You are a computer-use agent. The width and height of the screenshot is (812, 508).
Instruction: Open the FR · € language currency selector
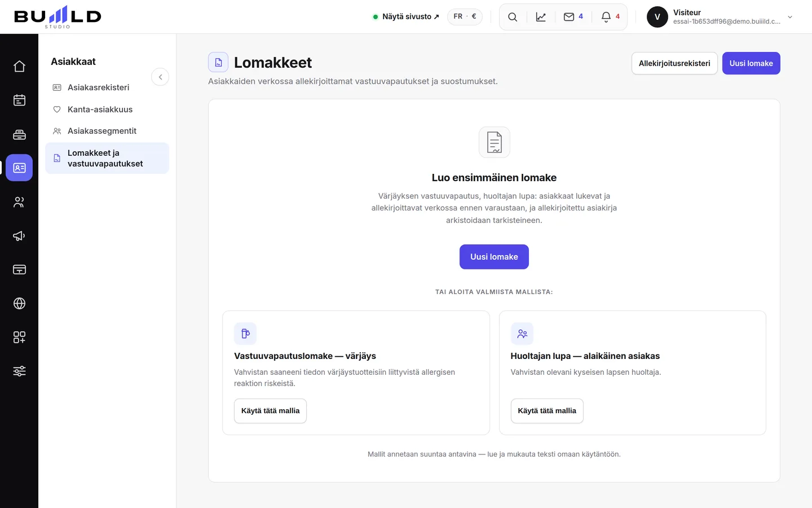coord(465,16)
